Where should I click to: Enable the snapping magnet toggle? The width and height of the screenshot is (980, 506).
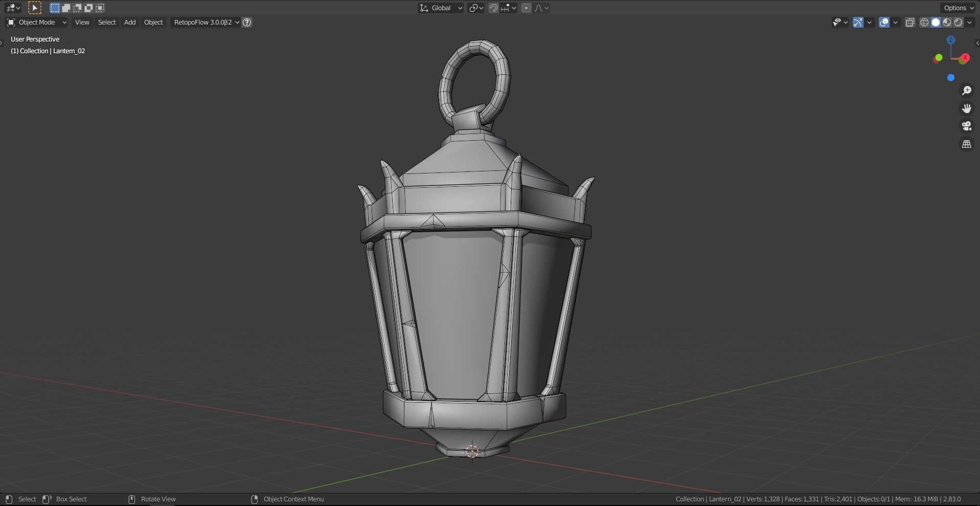pos(494,8)
